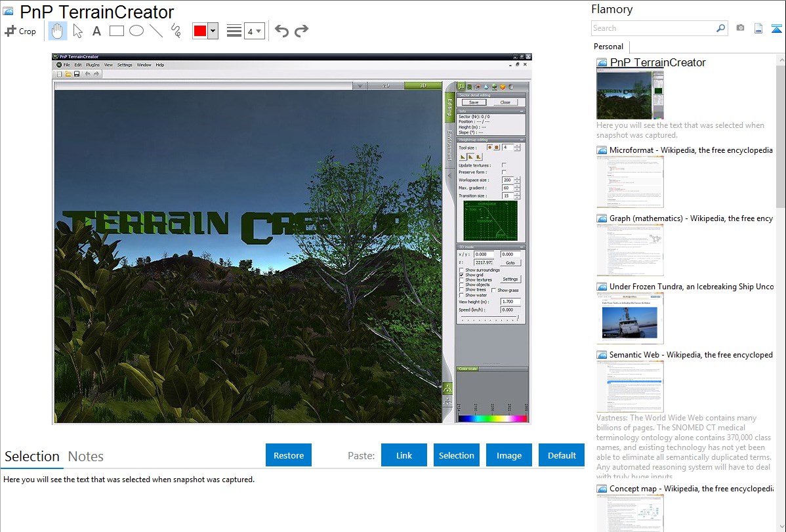Click the line thickness icon
Image resolution: width=786 pixels, height=532 pixels.
[x=234, y=31]
